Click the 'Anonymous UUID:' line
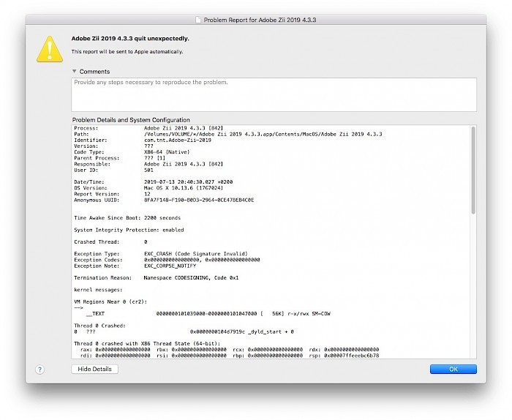Viewport: 512px width, 420px height. (164, 200)
